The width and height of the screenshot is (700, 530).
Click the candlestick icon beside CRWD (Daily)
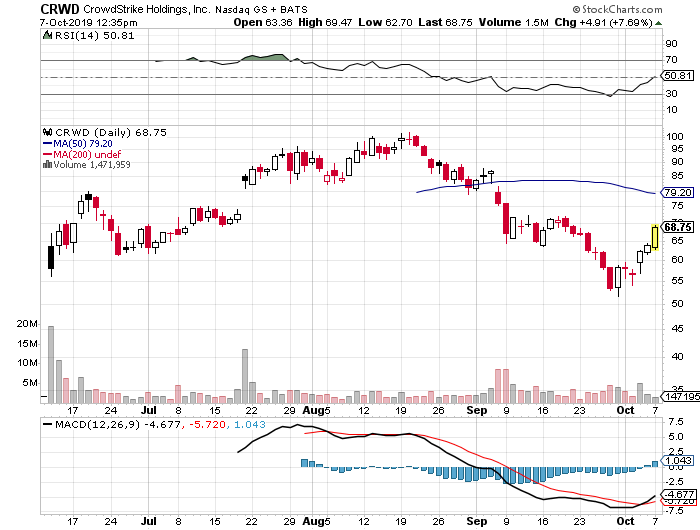(x=47, y=132)
